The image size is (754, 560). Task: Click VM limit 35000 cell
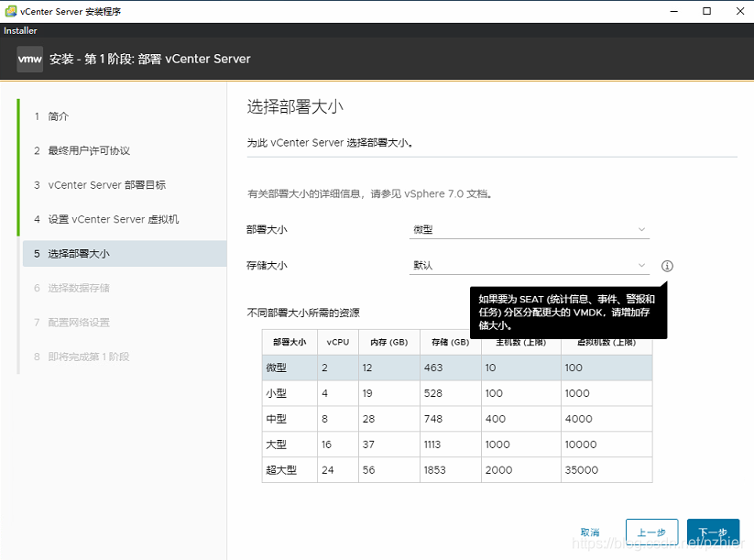pyautogui.click(x=582, y=470)
